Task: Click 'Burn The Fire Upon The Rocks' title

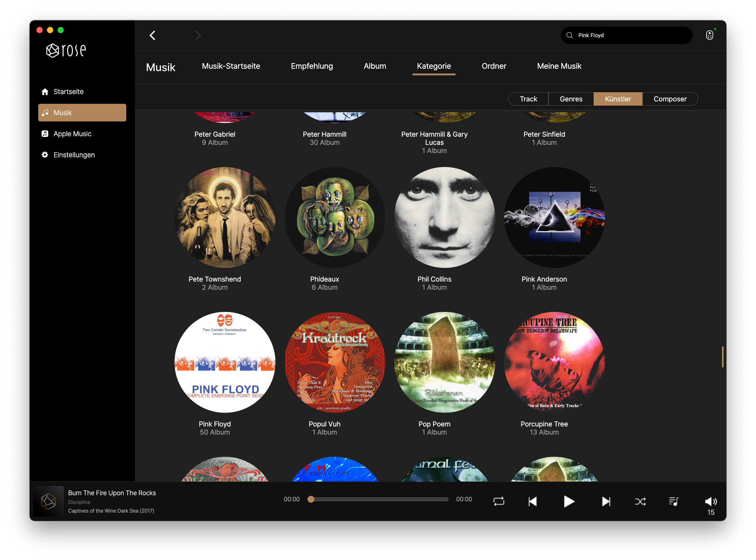Action: [x=112, y=493]
